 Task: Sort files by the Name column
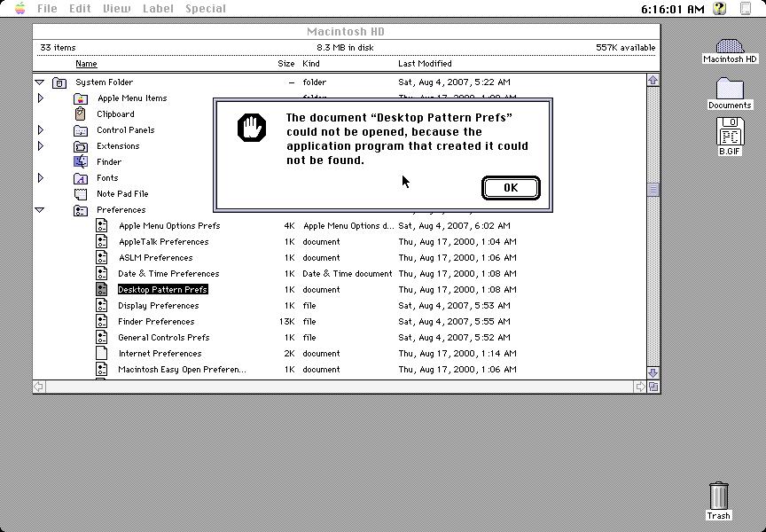(x=86, y=63)
